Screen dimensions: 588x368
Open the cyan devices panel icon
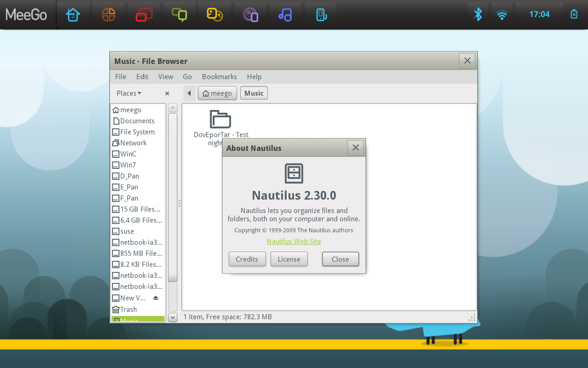pyautogui.click(x=321, y=15)
